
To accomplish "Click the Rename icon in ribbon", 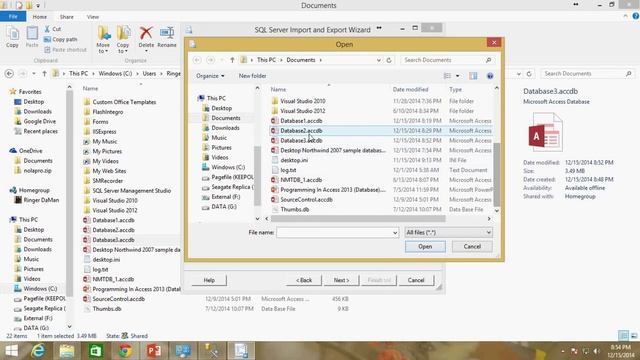I will point(167,33).
